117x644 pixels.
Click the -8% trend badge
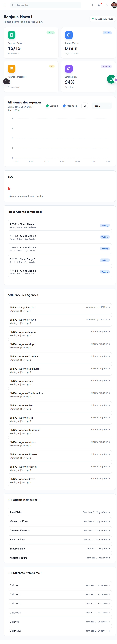click(107, 33)
